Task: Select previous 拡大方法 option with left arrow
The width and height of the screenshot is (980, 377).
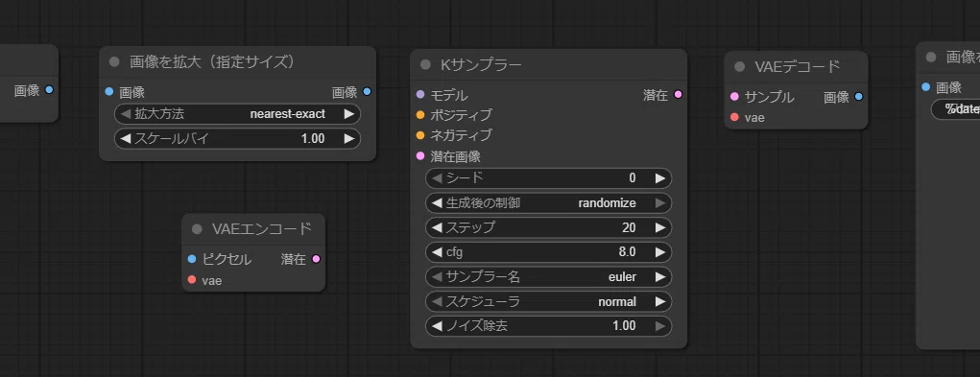Action: pyautogui.click(x=125, y=114)
